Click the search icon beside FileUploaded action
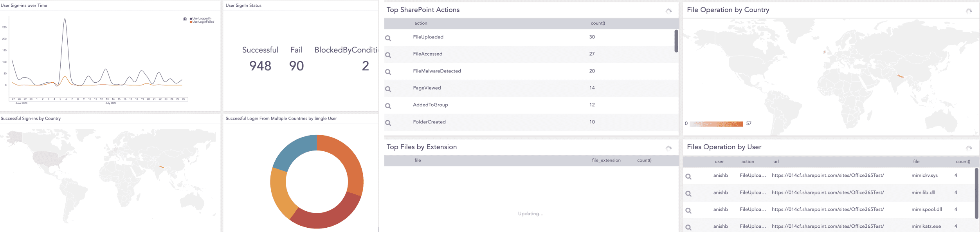Image resolution: width=980 pixels, height=232 pixels. (x=388, y=37)
